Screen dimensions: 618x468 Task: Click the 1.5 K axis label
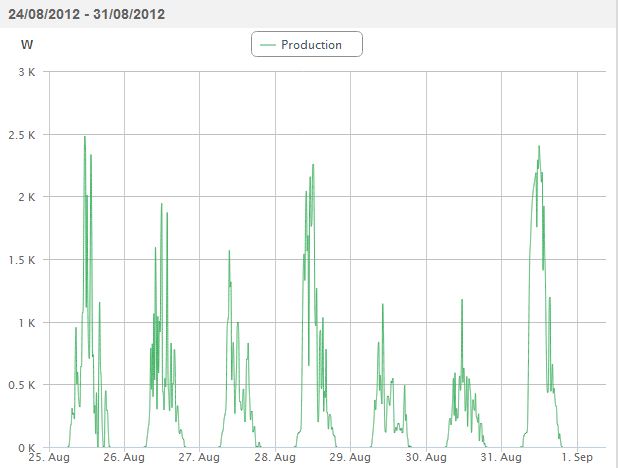point(22,260)
